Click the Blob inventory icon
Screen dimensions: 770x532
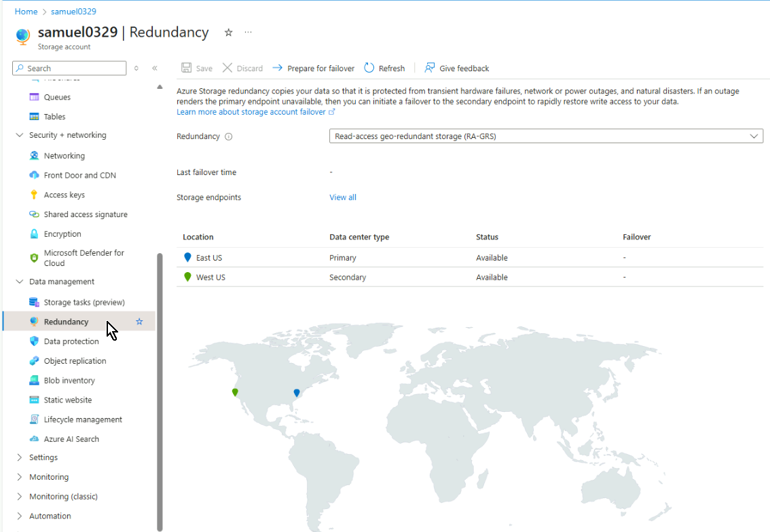point(34,381)
